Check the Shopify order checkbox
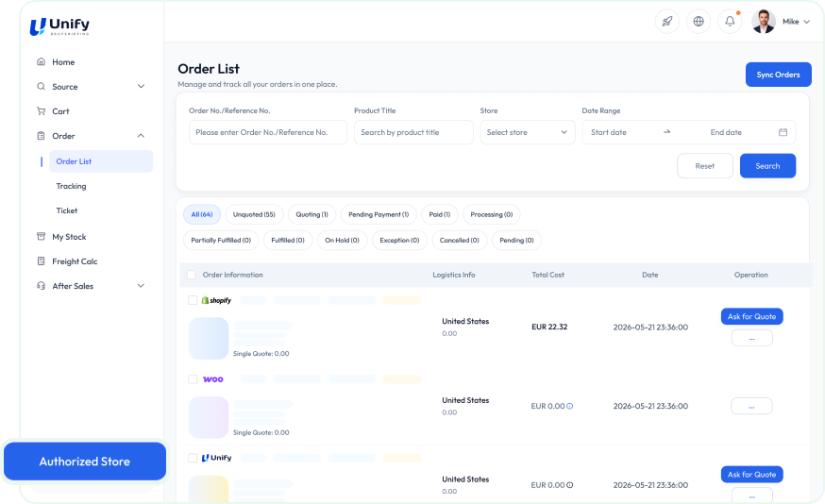 tap(193, 300)
